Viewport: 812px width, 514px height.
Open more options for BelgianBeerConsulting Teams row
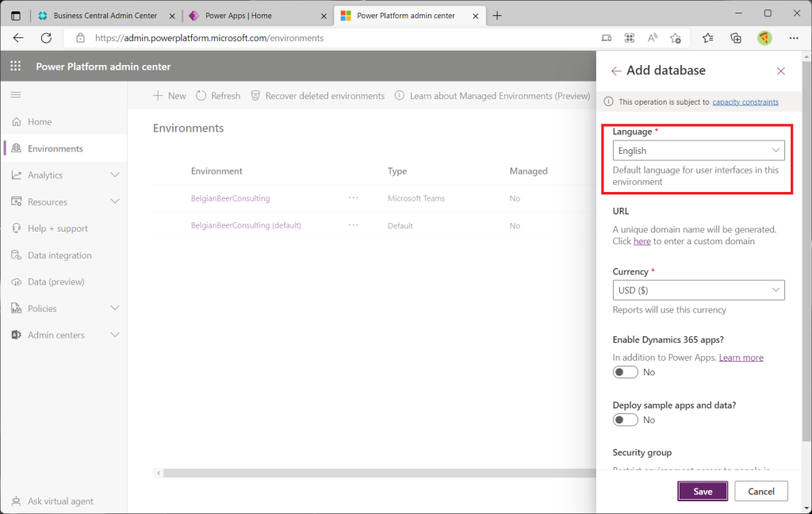point(353,198)
